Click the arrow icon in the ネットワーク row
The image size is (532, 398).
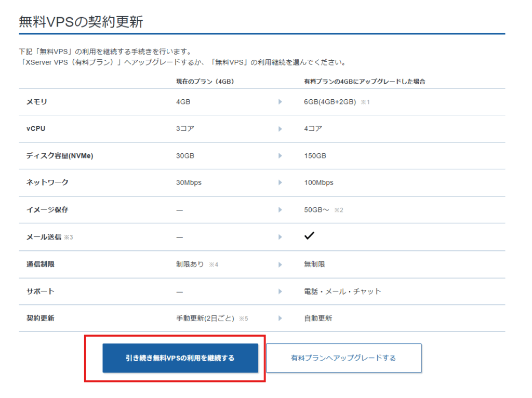[280, 183]
